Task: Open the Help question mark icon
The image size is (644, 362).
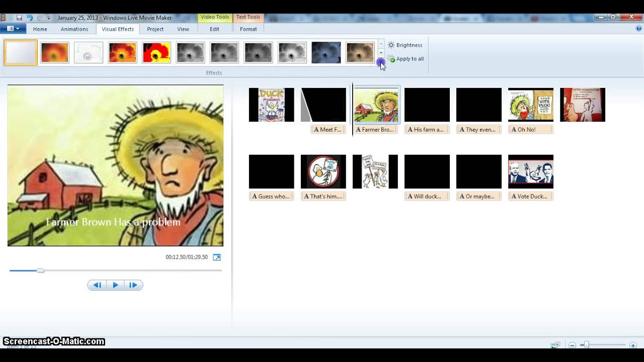Action: click(x=638, y=29)
